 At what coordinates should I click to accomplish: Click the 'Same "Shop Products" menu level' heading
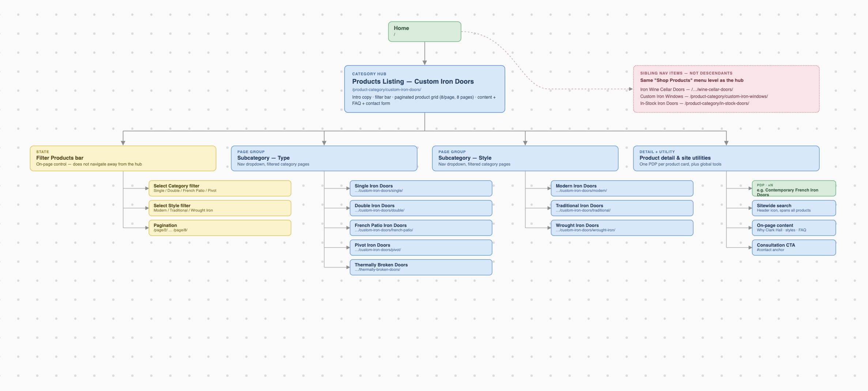pos(692,80)
